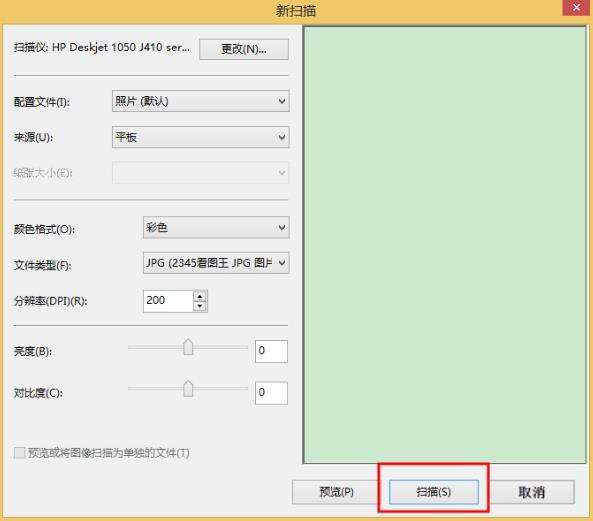Click the 亮度 brightness slider thumb
Image resolution: width=593 pixels, height=521 pixels.
[x=188, y=347]
